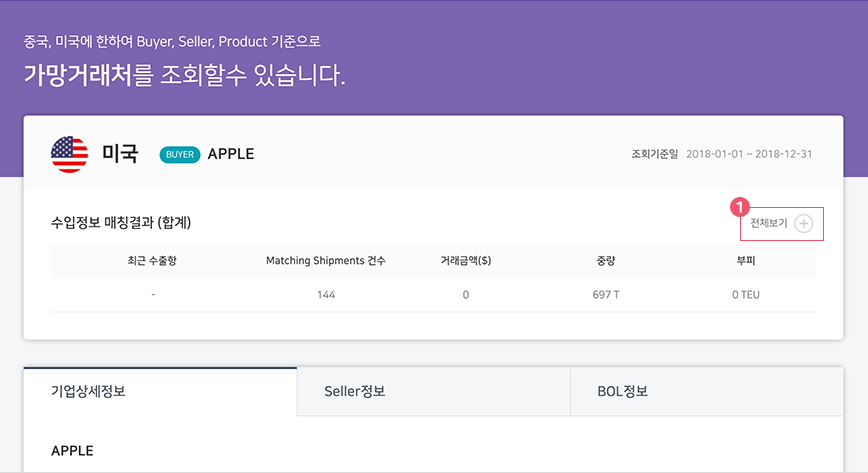The height and width of the screenshot is (473, 868).
Task: Click the Matching Shipments 건수 header
Action: tap(326, 260)
